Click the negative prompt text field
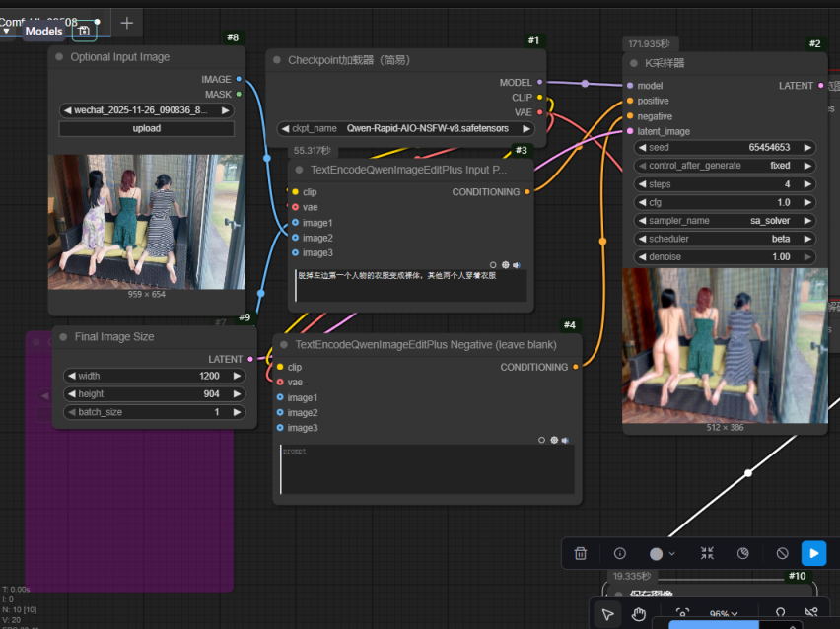Viewport: 840px width, 629px height. (427, 470)
